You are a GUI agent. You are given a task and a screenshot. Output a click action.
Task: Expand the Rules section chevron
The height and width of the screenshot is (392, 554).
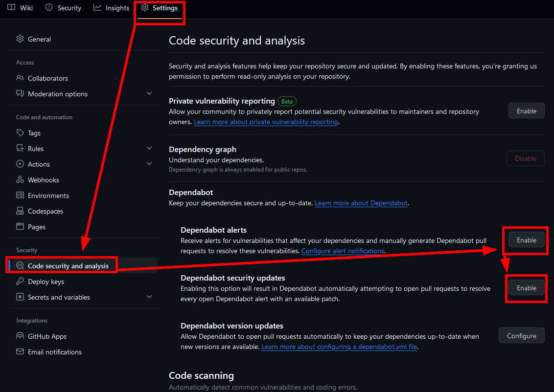pyautogui.click(x=149, y=148)
